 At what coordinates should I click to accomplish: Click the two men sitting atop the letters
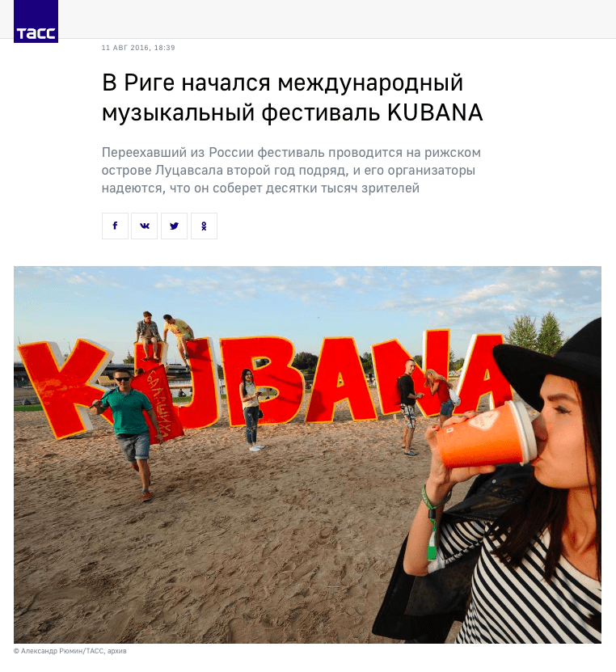coord(165,336)
